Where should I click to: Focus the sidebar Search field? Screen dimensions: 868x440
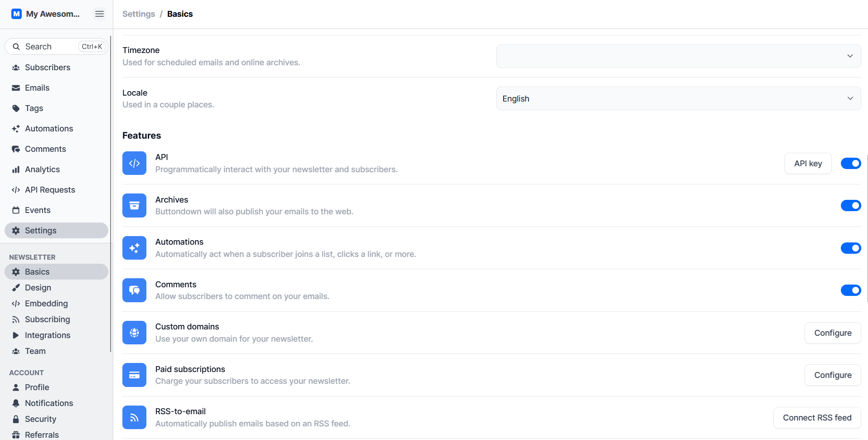point(50,47)
